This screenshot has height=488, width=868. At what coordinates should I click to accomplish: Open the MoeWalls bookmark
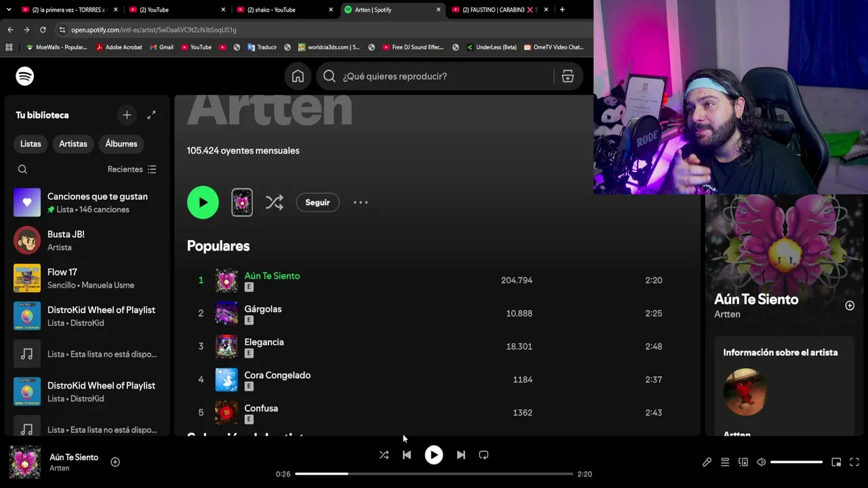click(57, 47)
